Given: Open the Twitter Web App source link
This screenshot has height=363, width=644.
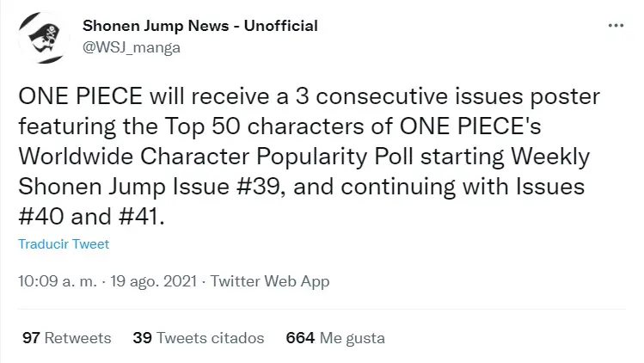Looking at the screenshot, I should click(270, 281).
